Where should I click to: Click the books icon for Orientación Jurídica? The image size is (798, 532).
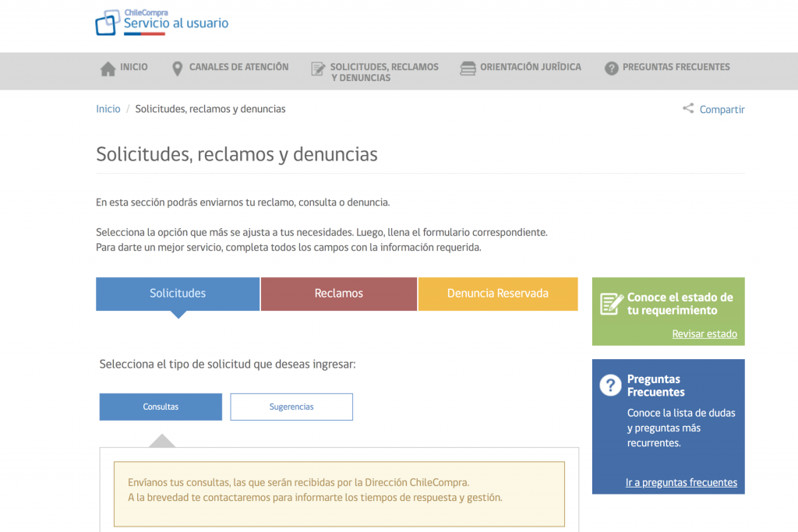(x=468, y=68)
